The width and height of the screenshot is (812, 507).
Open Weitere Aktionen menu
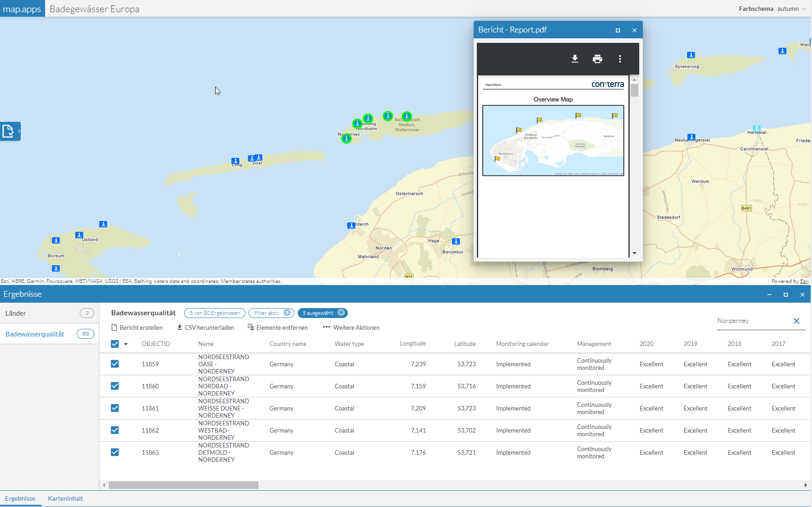[x=351, y=327]
